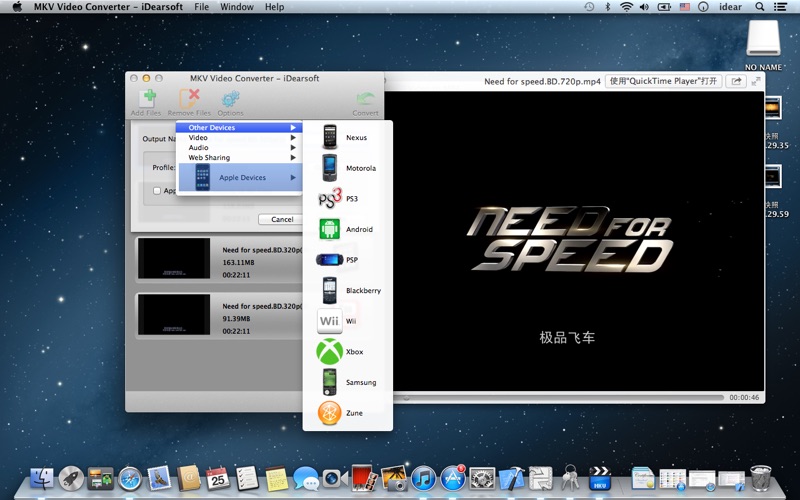Click the Cancel button

click(282, 219)
